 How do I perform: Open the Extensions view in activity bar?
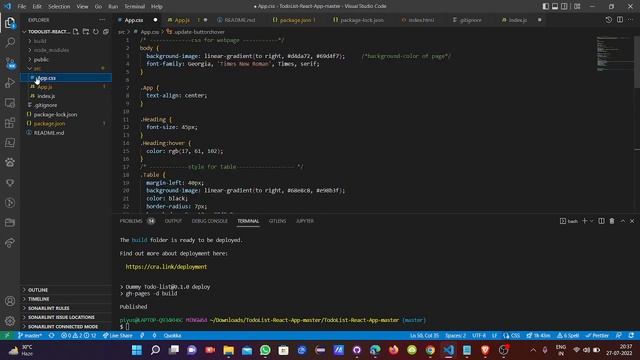point(10,123)
